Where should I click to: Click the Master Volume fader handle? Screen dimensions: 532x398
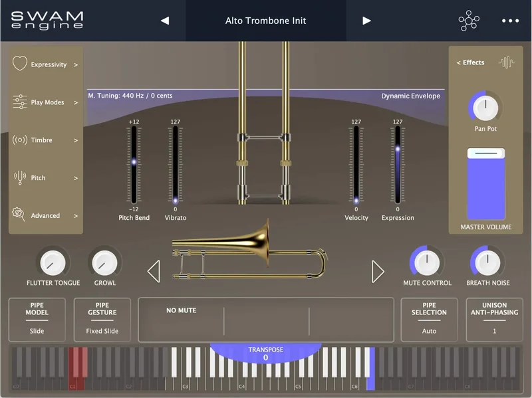coord(486,153)
